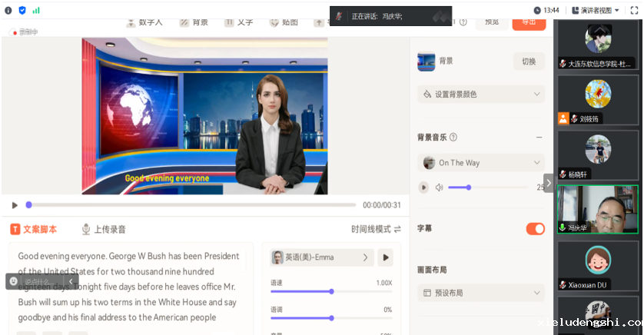Image resolution: width=644 pixels, height=335 pixels.
Task: Preview the Emma voice with play button
Action: point(387,257)
